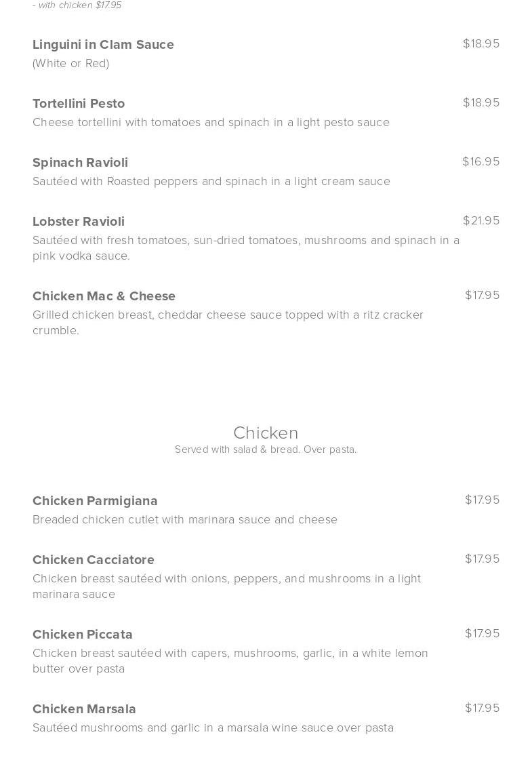Click the Spinach Ravioli $16.95 price
Screen dimensions: 532x760
(x=481, y=162)
